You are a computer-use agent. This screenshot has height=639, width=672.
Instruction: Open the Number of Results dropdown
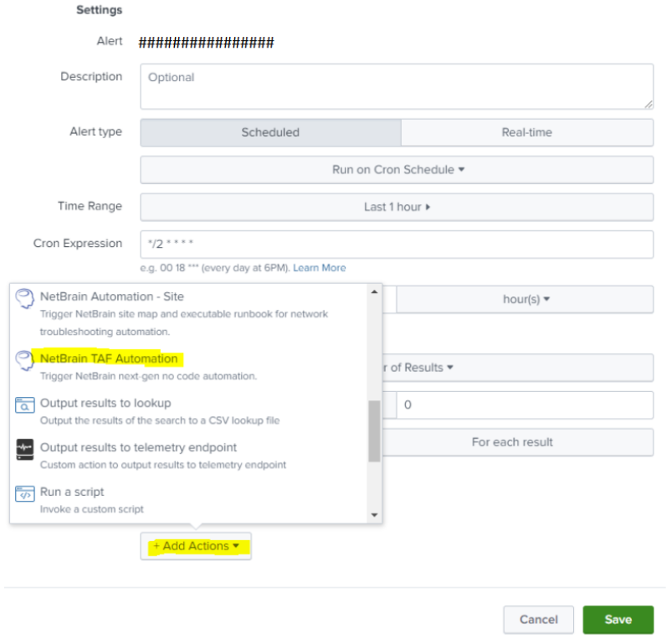(518, 368)
